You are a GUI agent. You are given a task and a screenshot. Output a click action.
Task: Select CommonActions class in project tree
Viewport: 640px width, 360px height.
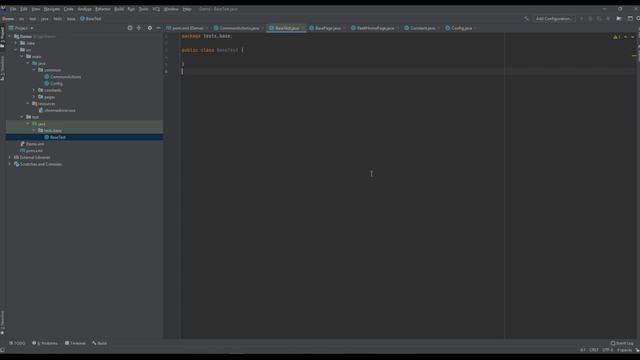pos(62,77)
